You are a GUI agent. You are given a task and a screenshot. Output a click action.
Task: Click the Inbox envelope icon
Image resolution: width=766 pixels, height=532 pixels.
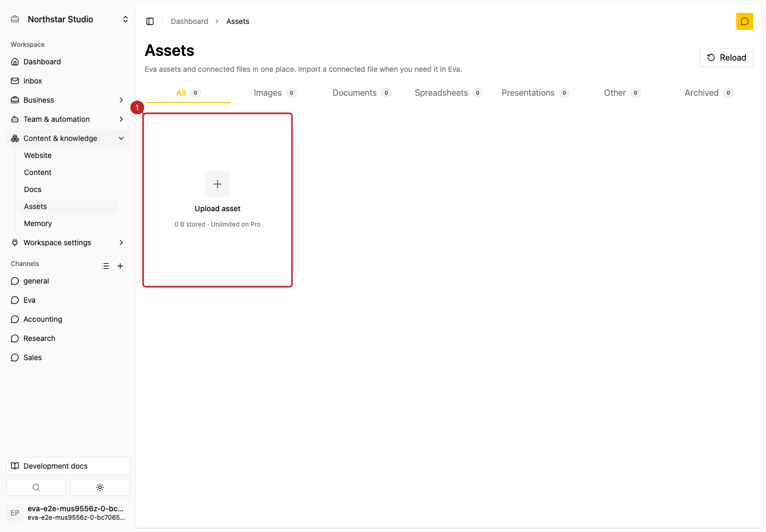pos(15,81)
